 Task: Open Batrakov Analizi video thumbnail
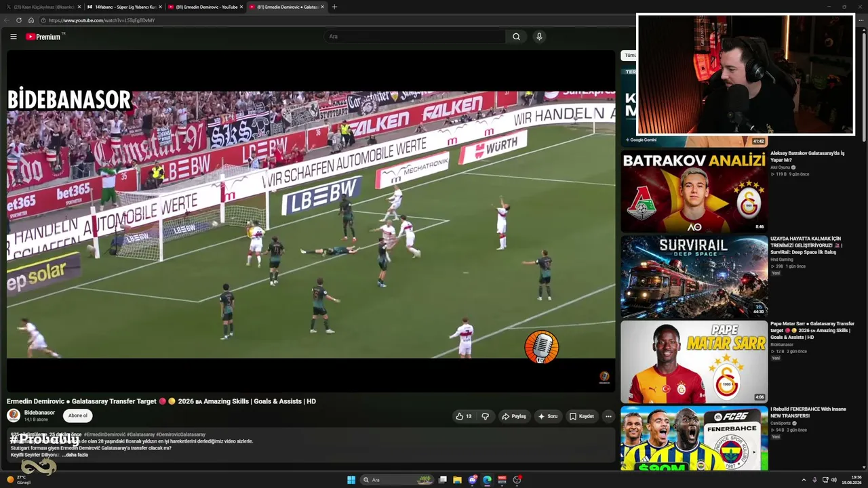click(x=694, y=191)
